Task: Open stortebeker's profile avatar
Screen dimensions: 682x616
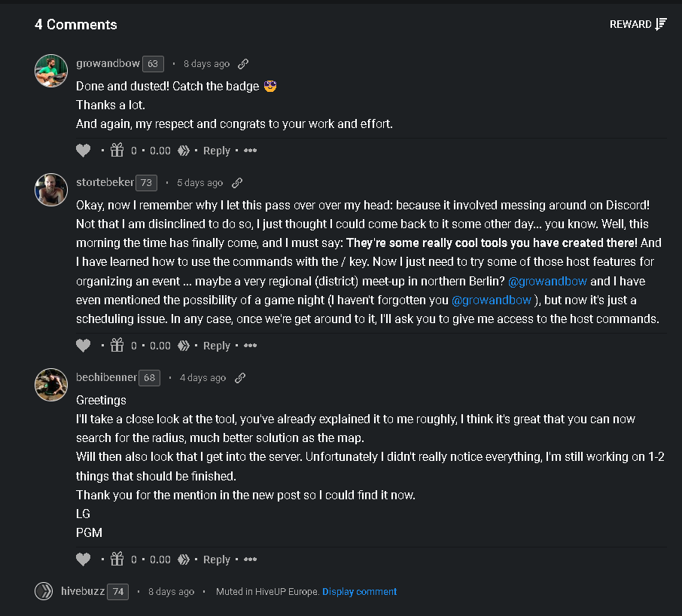Action: [x=51, y=190]
